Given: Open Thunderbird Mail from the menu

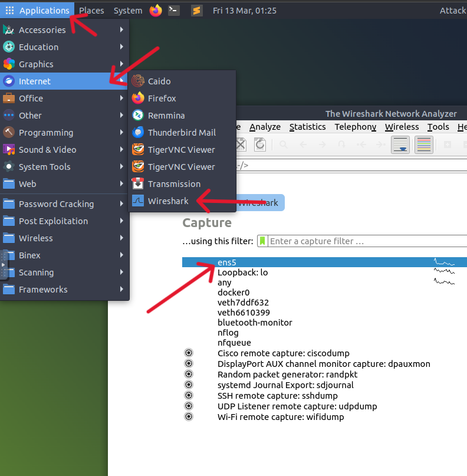Looking at the screenshot, I should [x=181, y=133].
